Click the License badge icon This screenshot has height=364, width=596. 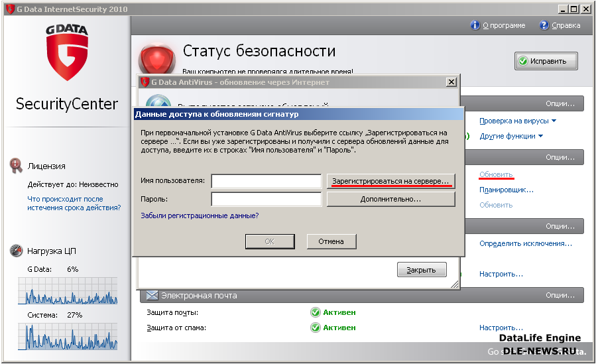[16, 166]
